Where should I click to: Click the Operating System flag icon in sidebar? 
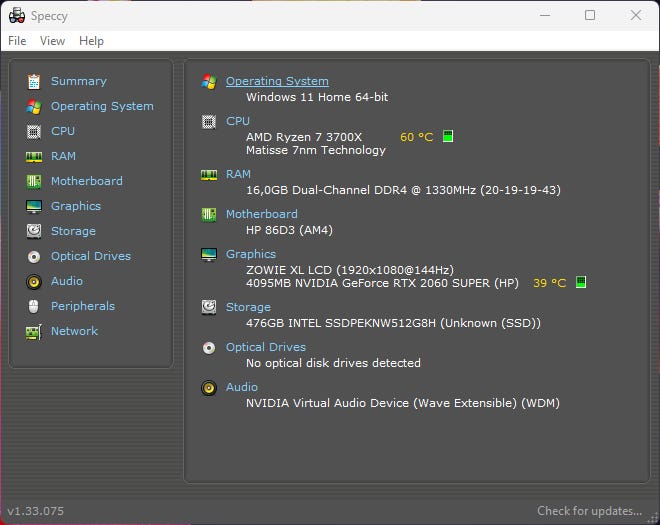(x=34, y=107)
